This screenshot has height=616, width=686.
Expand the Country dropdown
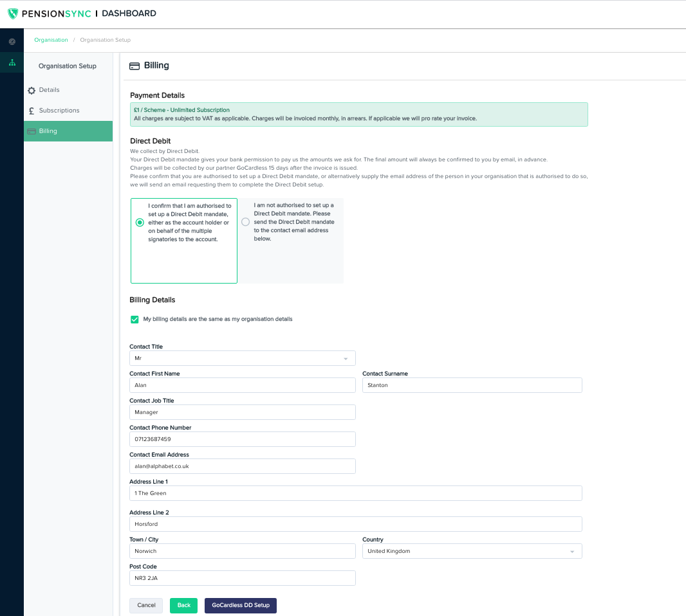click(472, 551)
